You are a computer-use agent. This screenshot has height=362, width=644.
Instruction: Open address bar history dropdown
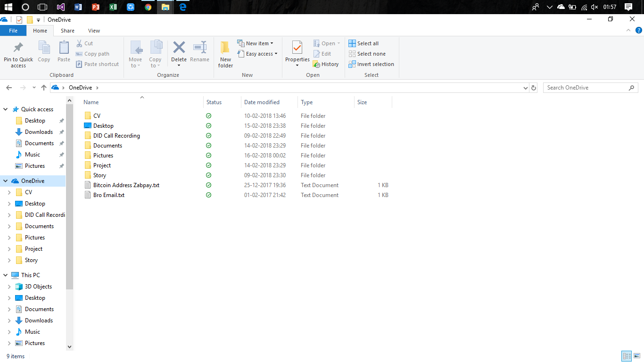coord(526,88)
